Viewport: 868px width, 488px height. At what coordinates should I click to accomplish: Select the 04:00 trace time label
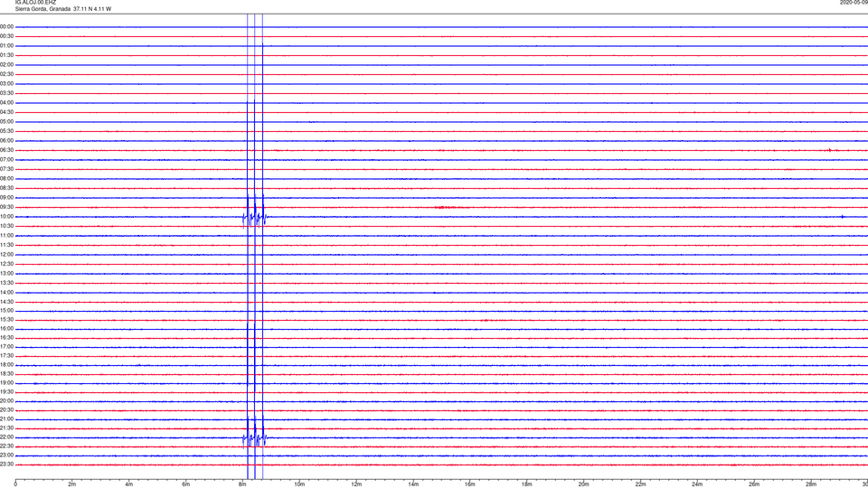[x=6, y=102]
